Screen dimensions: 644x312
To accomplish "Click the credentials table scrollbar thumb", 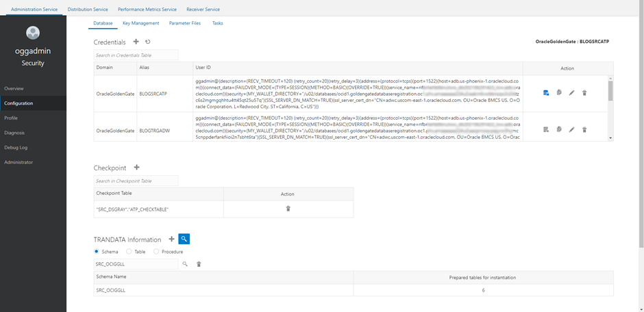I will [x=610, y=90].
